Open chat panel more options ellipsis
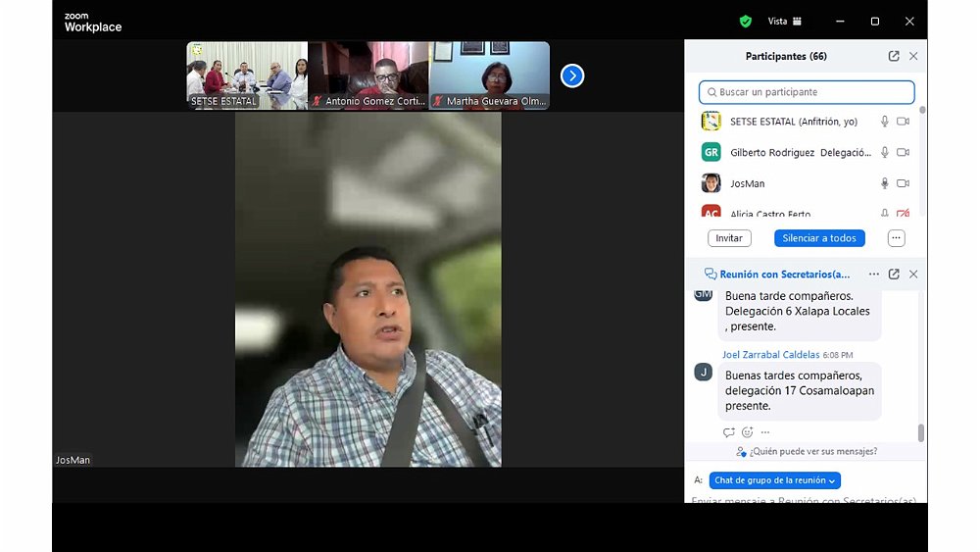Screen dimensions: 980x552 click(x=874, y=275)
